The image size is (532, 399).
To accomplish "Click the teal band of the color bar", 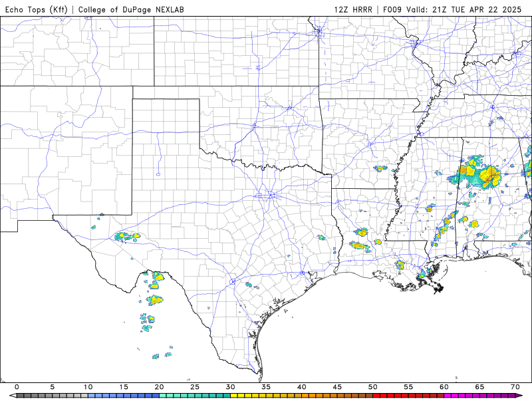I will click(195, 396).
